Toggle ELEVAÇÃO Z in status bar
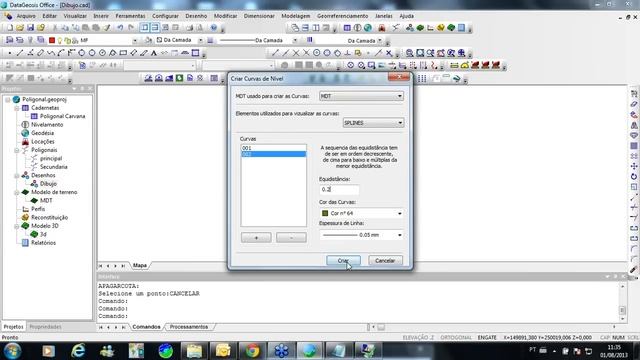Viewport: 640px width, 360px height. tap(418, 338)
